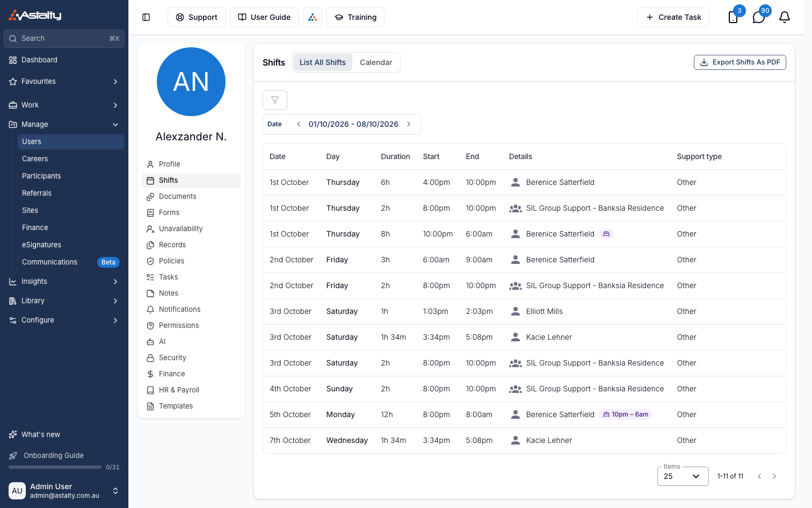Go to previous date range
Viewport: 812px width, 508px height.
(299, 124)
